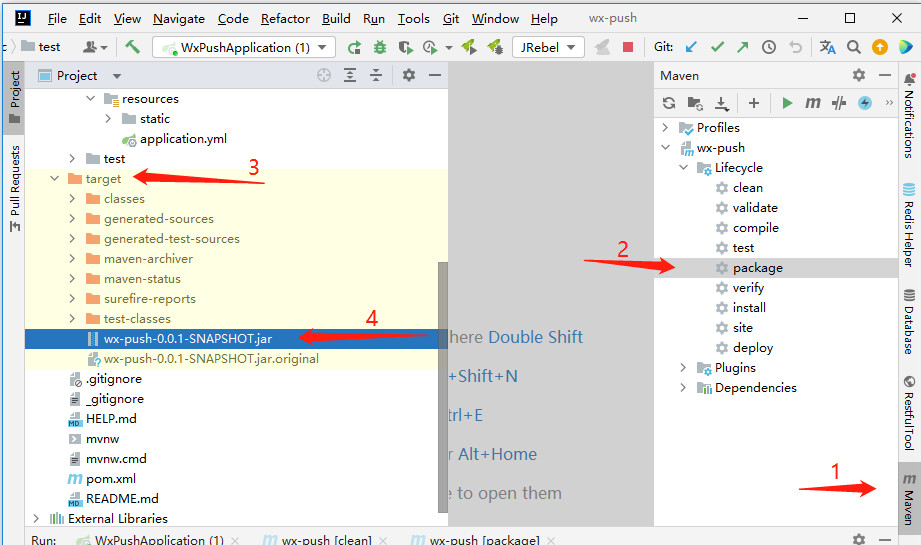Viewport: 921px width, 545px height.
Task: Click the Rollback undo icon in toolbar
Action: (x=795, y=47)
